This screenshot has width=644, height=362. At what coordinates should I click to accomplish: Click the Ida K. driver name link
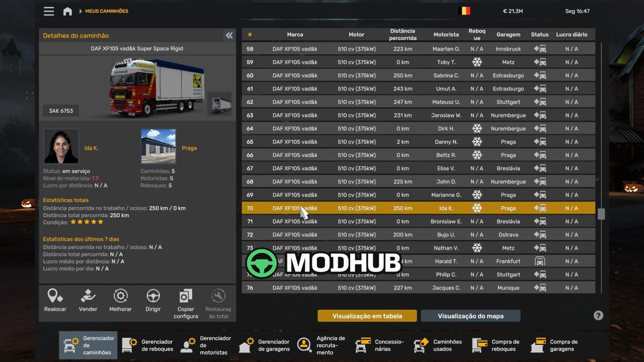coord(91,148)
